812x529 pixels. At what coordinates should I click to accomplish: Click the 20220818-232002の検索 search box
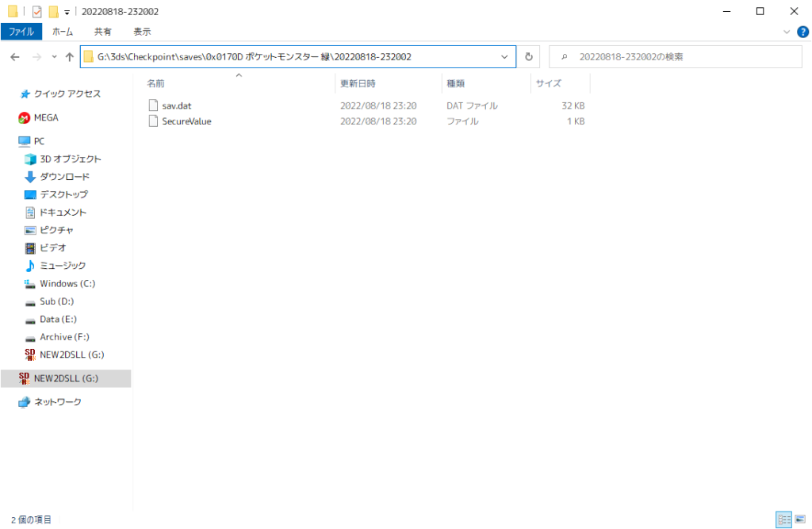676,57
